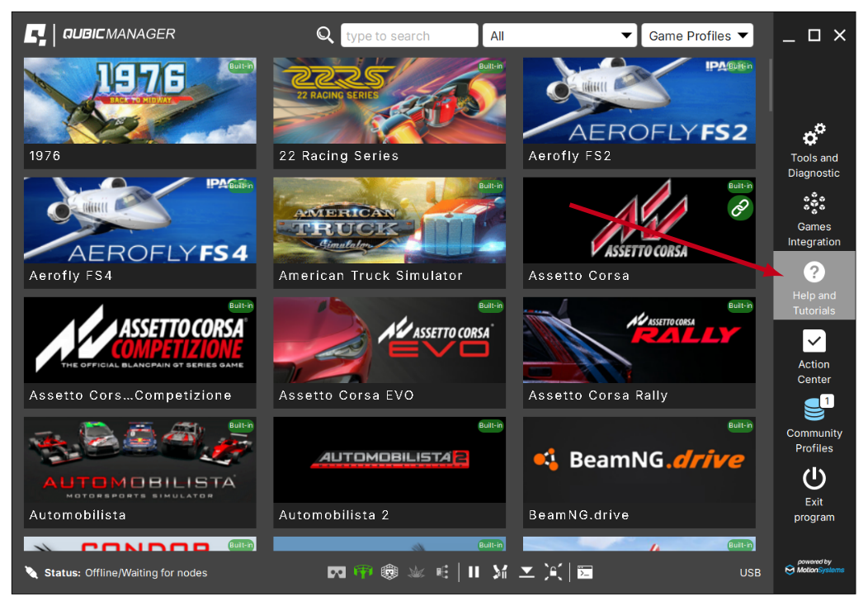Open Games Integration section
Screen dimensions: 868x606
(x=814, y=219)
